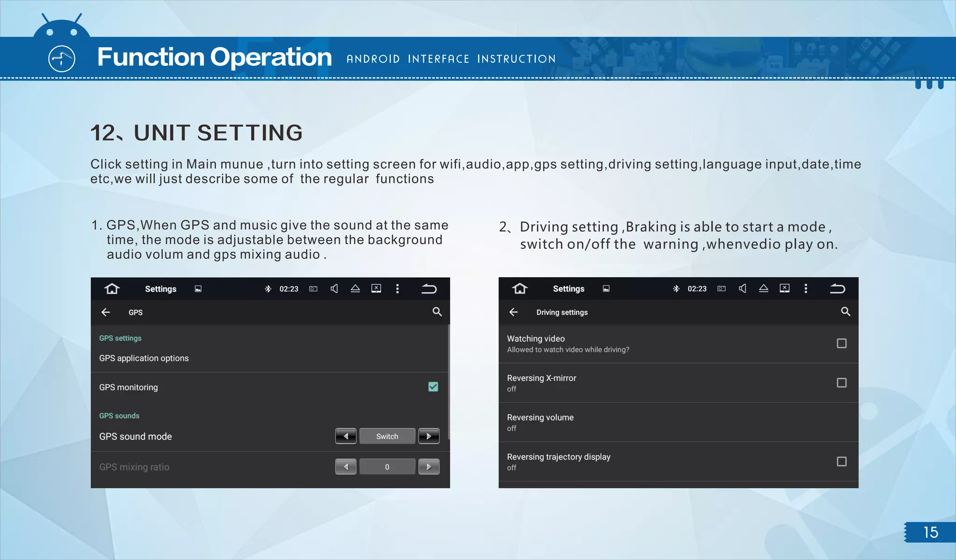The height and width of the screenshot is (560, 956).
Task: Click the Switch value of GPS sound mode
Action: click(387, 436)
